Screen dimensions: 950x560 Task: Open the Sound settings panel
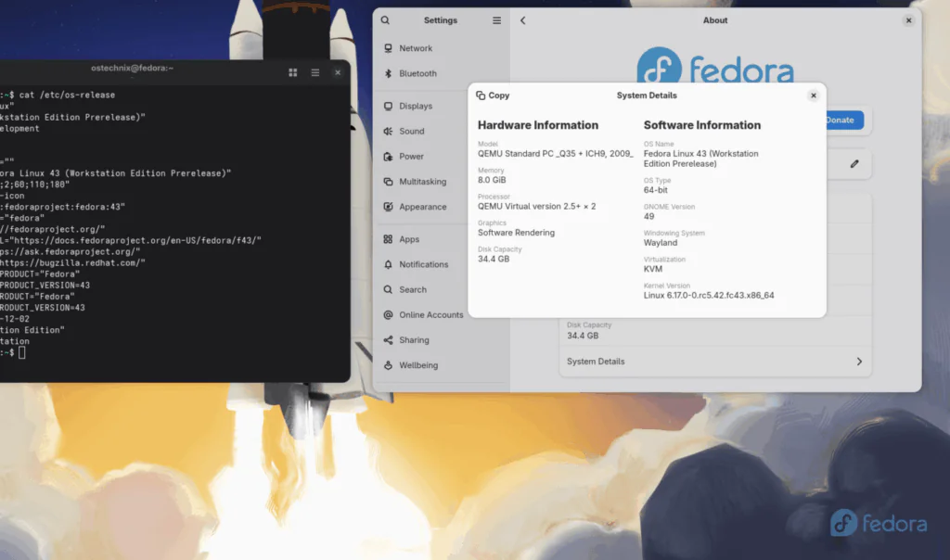411,132
